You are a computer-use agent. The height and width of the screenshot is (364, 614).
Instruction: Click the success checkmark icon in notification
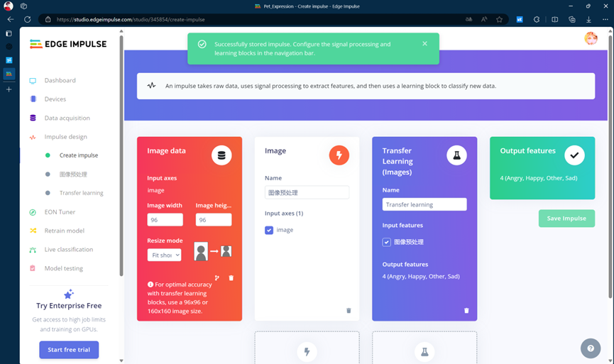(x=202, y=44)
